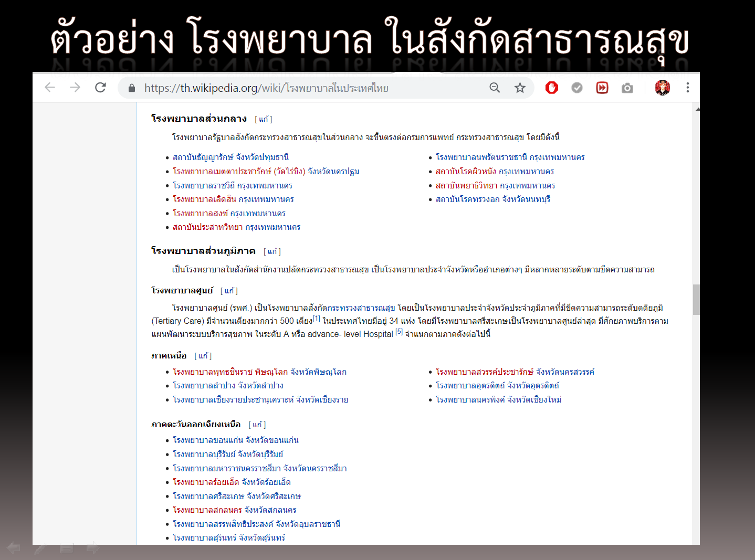Reload the Wikipedia page
The width and height of the screenshot is (755, 560).
tap(100, 88)
